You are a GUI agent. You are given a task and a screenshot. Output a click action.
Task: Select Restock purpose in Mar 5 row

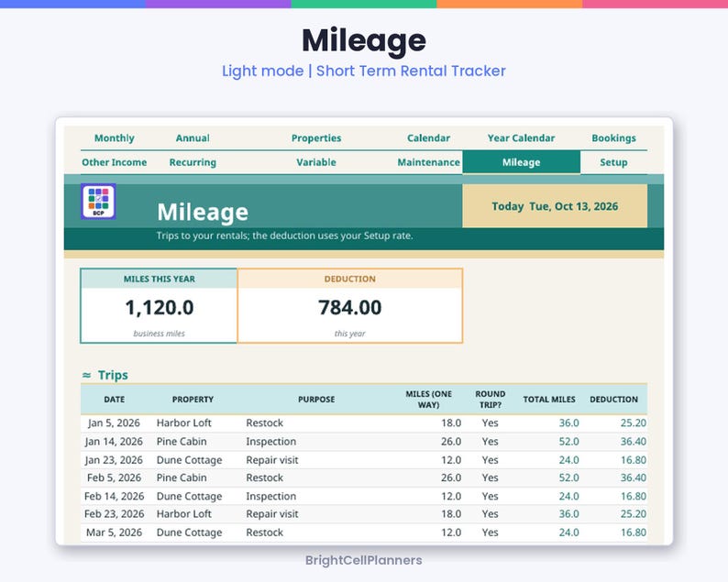coord(265,533)
